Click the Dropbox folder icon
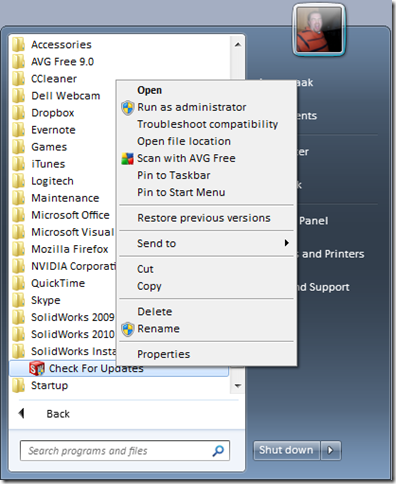 click(x=19, y=113)
